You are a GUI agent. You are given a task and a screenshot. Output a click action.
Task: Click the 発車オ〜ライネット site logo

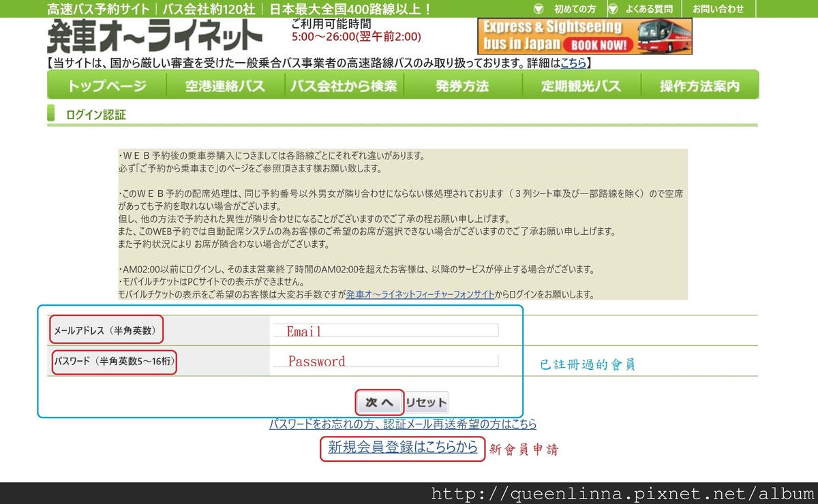pos(153,35)
